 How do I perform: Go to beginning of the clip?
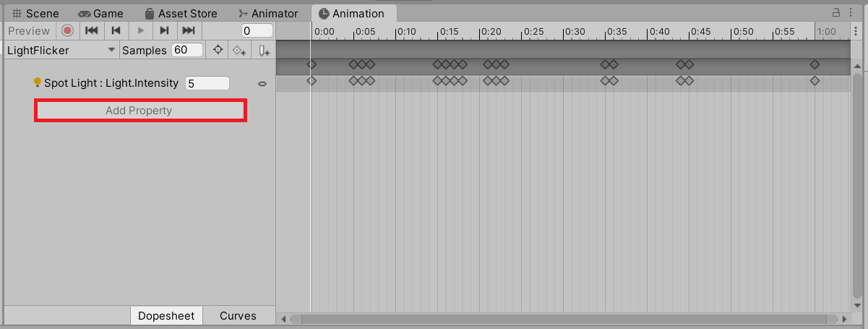pos(92,30)
